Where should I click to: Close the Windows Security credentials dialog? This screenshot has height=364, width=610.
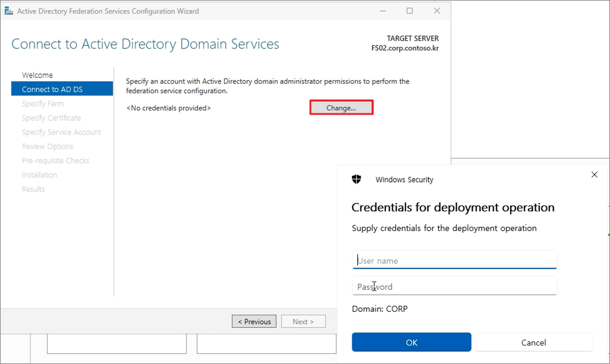pyautogui.click(x=594, y=175)
